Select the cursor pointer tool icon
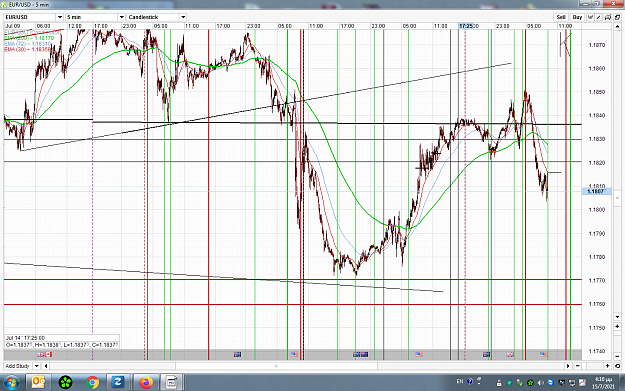Image resolution: width=625 pixels, height=391 pixels. click(x=590, y=17)
